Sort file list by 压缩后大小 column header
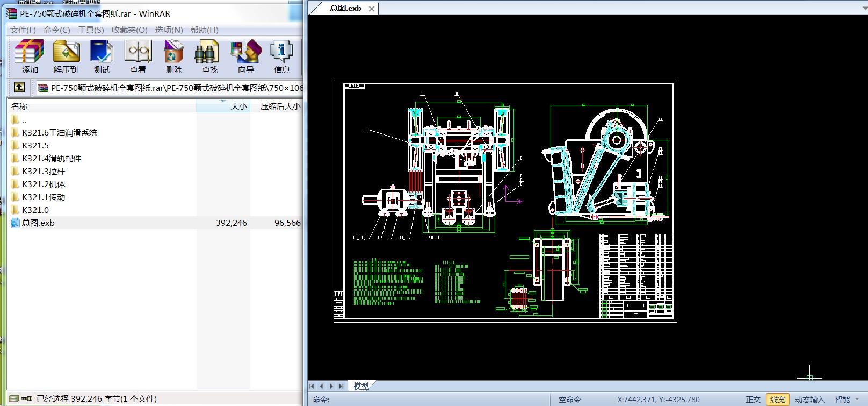This screenshot has width=868, height=406. [277, 106]
